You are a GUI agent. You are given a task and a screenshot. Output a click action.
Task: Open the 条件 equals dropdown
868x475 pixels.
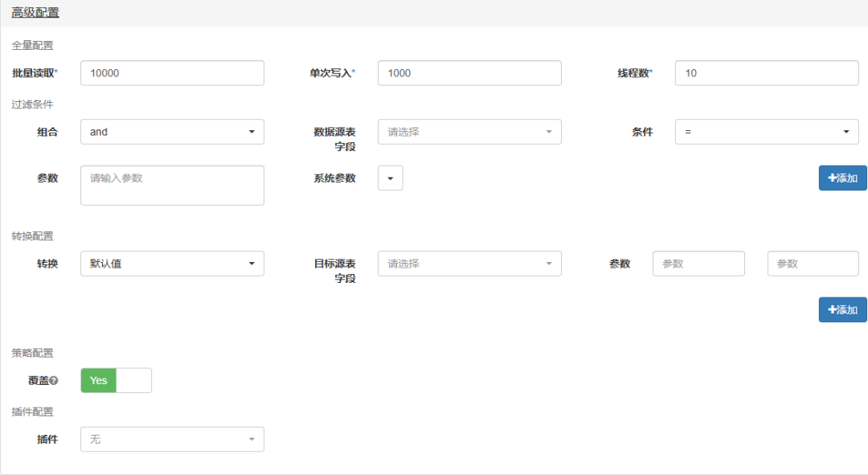[767, 132]
